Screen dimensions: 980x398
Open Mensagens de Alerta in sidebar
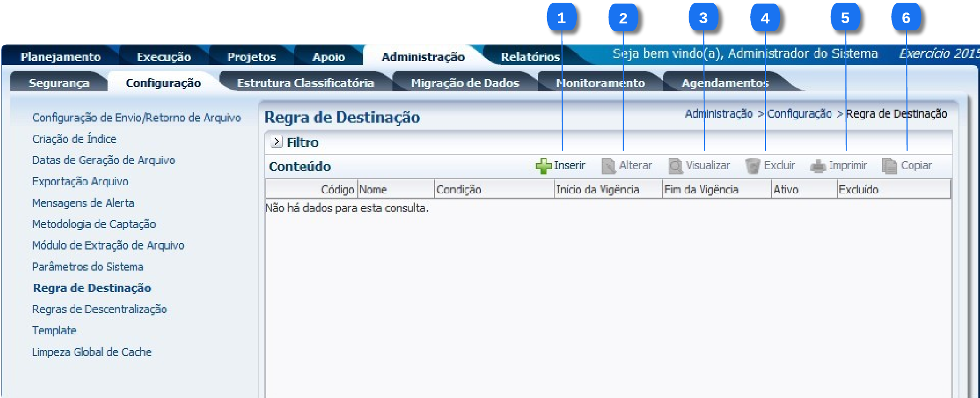pos(83,203)
